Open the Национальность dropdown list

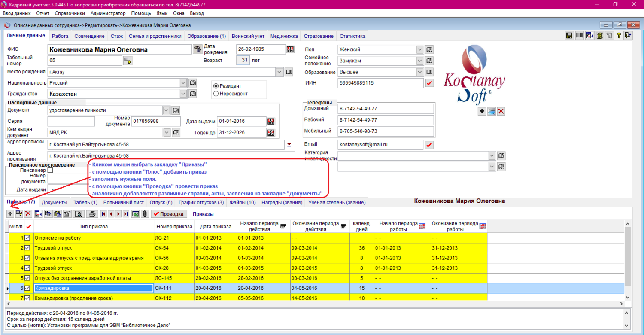183,82
